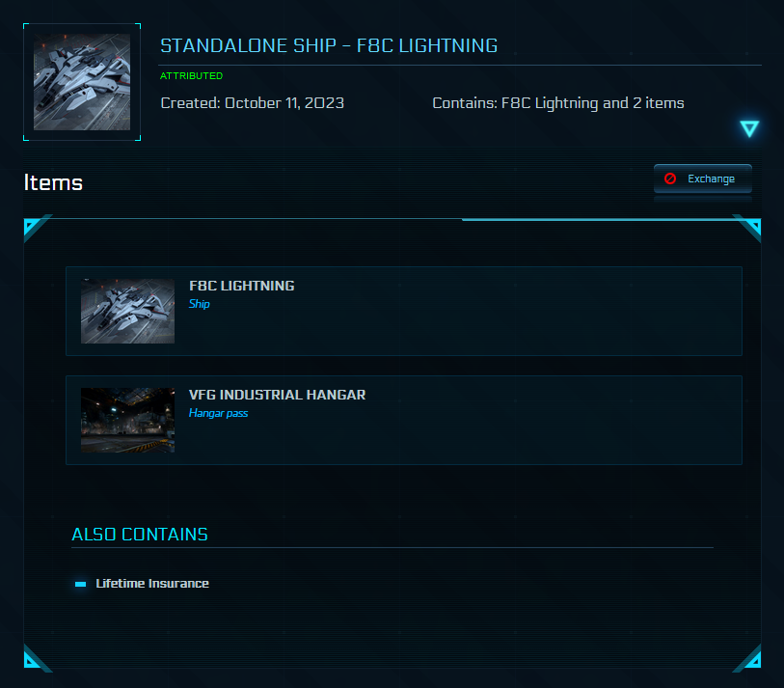Toggle the ATTRIBUTED status label
This screenshot has height=688, width=784.
191,75
